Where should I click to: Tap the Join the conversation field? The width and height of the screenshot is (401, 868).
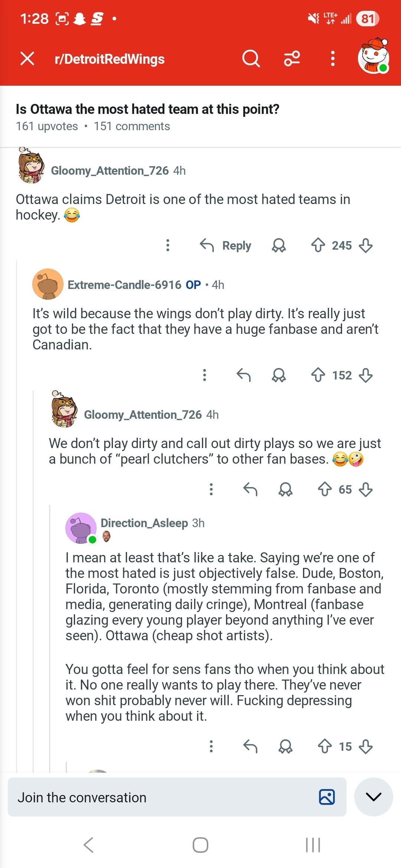160,798
